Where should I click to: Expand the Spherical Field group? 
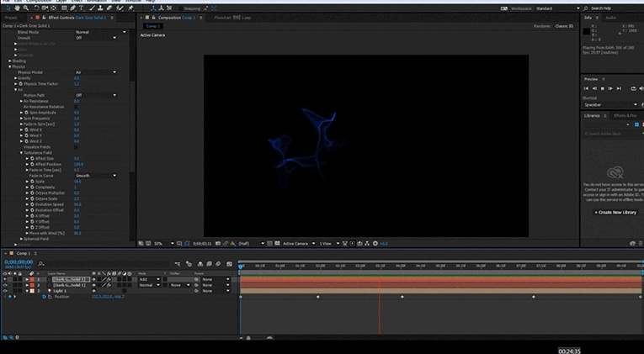[21, 239]
